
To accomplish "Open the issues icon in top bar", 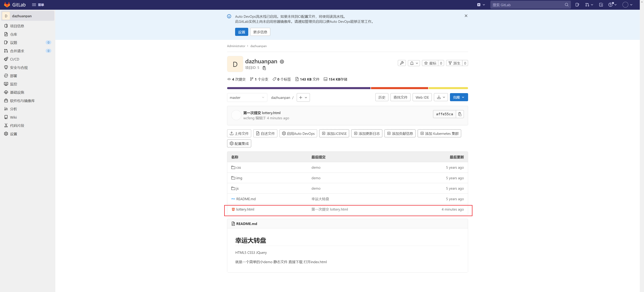I will (577, 5).
